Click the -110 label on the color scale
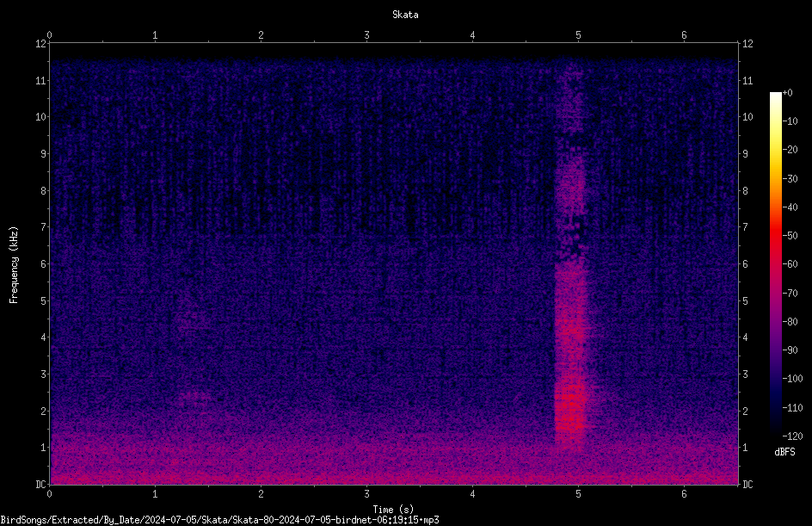Image resolution: width=812 pixels, height=526 pixels. (792, 408)
